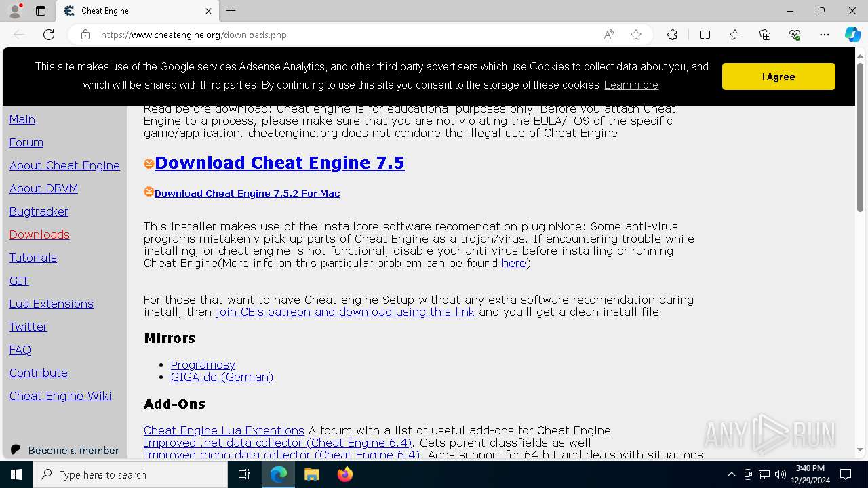This screenshot has width=868, height=488.
Task: Select Downloads in the sidebar
Action: coord(39,235)
